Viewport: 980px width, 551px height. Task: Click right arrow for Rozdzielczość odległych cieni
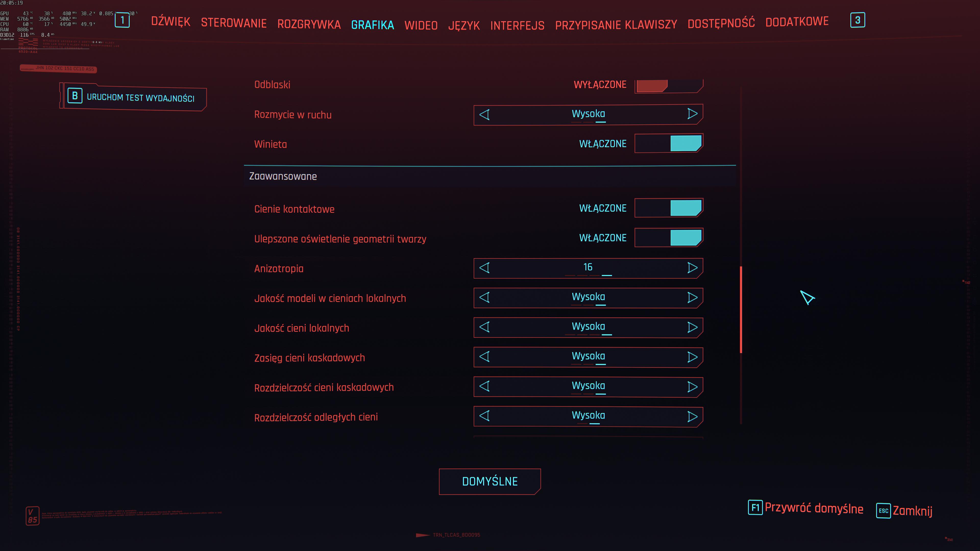(692, 416)
